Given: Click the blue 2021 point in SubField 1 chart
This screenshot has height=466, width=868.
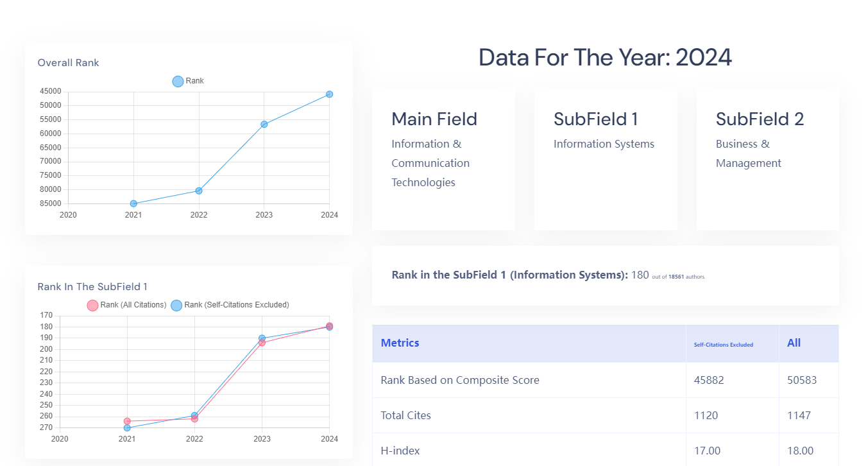Looking at the screenshot, I should 127,428.
